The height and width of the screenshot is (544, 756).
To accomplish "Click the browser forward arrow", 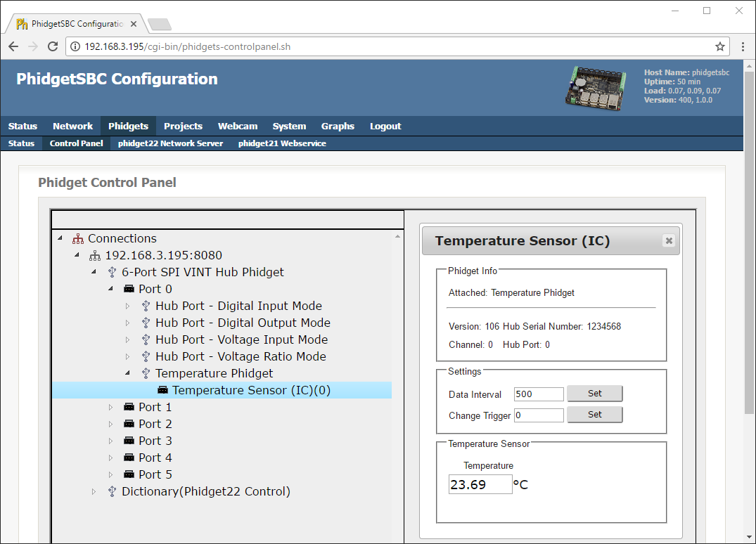I will point(33,46).
